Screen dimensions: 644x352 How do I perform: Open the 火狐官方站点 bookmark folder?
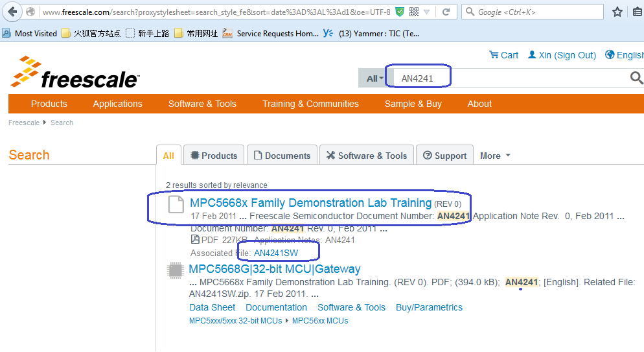(91, 34)
